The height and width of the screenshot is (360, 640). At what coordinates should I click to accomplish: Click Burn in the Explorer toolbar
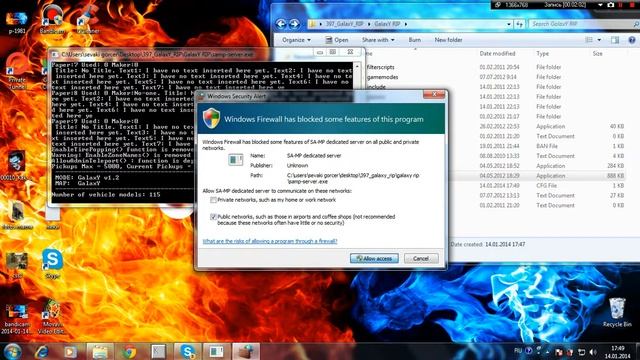click(415, 40)
